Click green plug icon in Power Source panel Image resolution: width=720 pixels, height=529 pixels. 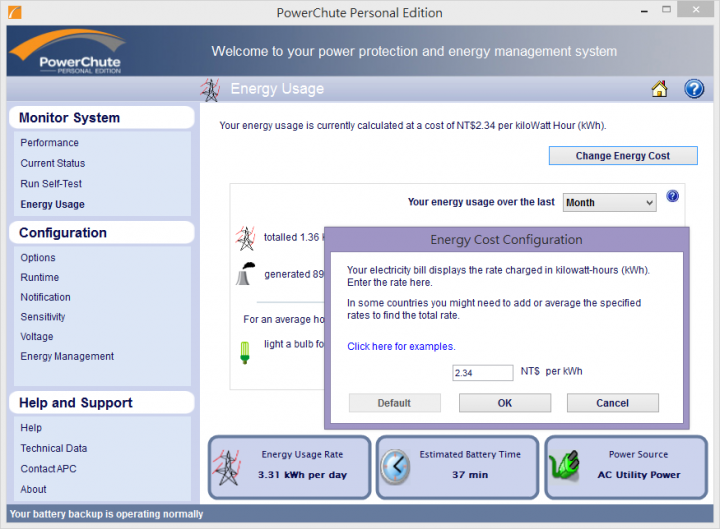point(564,465)
